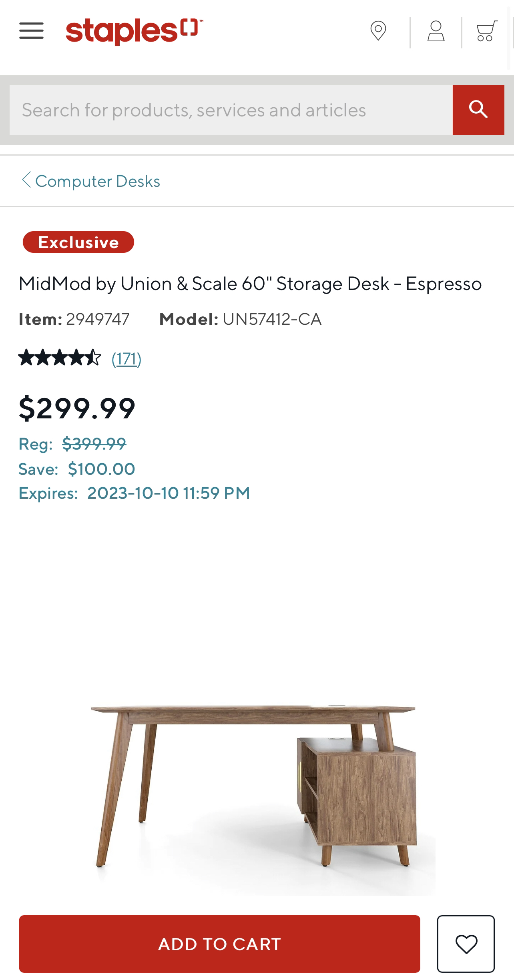Select the model number UN57412-CA
514x980 pixels.
[x=272, y=319]
